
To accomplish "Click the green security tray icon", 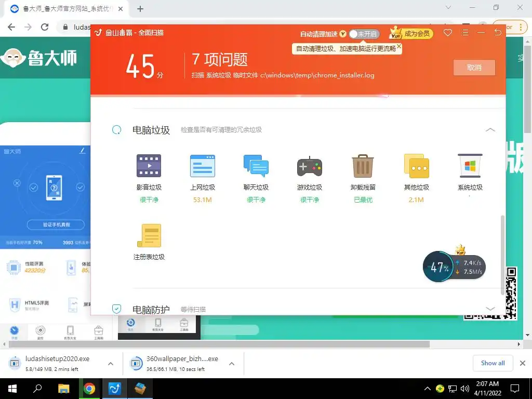I will [440, 389].
